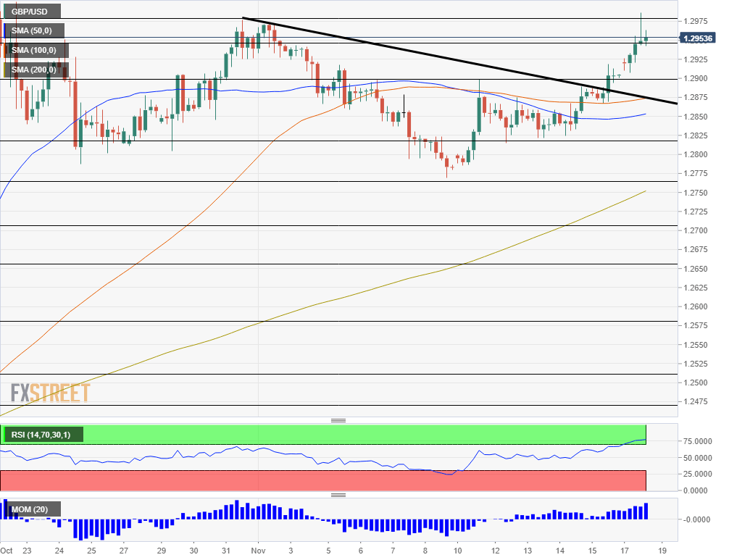
Task: Click date 17 on time axis
Action: coord(625,551)
